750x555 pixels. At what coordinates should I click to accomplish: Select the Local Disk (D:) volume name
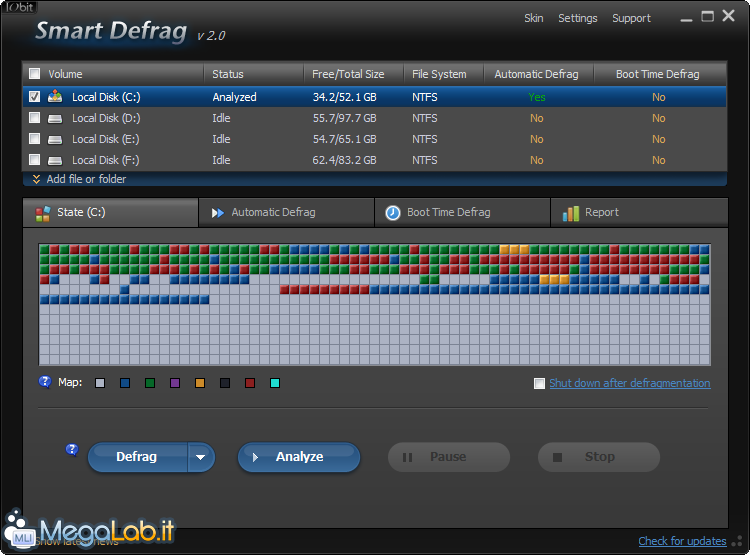[x=106, y=118]
